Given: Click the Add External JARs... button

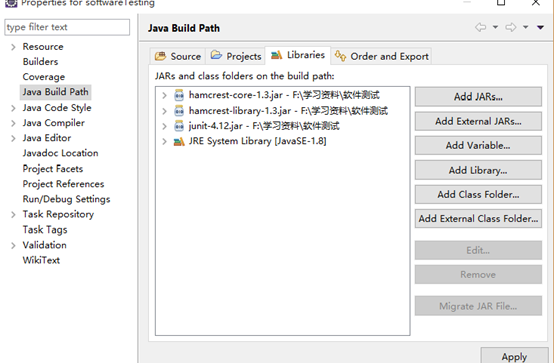Looking at the screenshot, I should [x=478, y=121].
